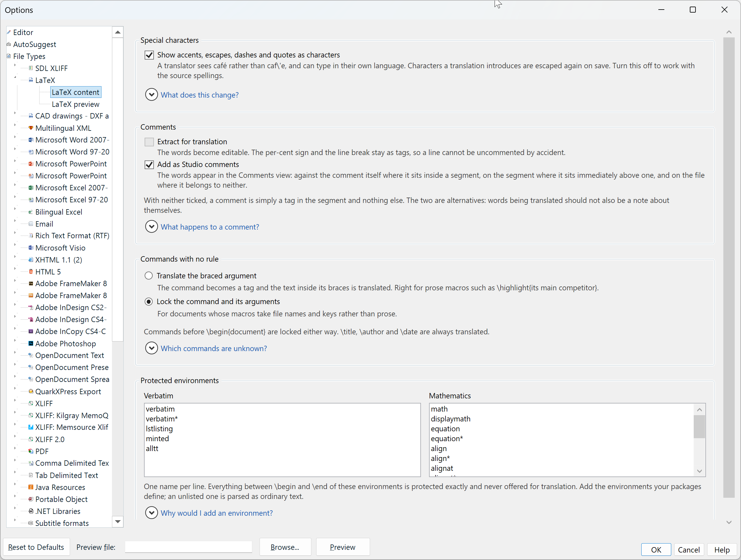Screen dimensions: 741x560
Task: Click the QuarkXPress Export icon
Action: point(31,391)
